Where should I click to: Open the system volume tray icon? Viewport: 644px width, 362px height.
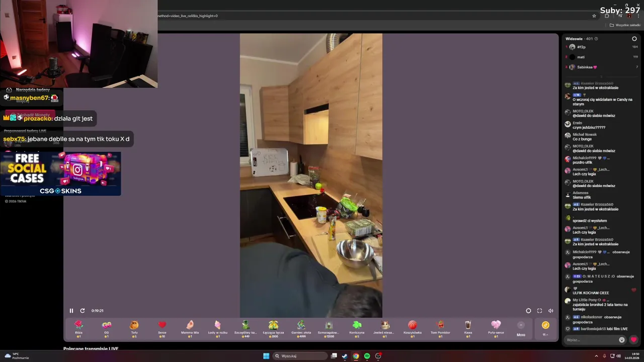(618, 356)
